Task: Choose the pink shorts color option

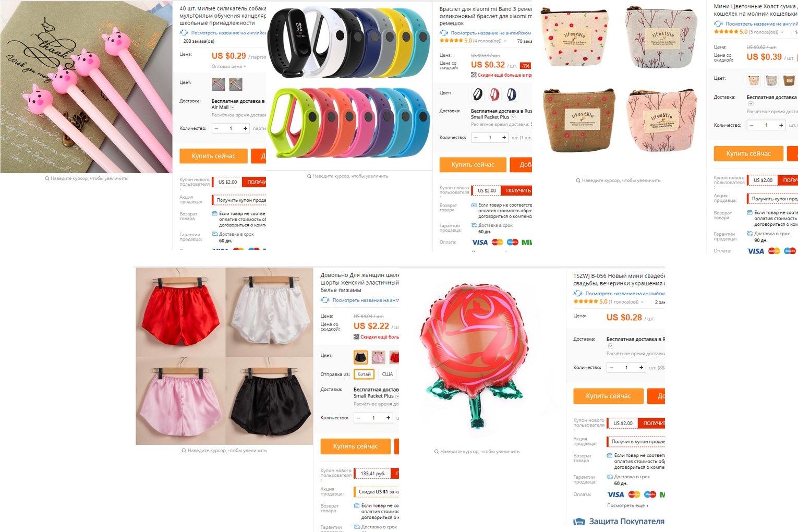Action: tap(378, 357)
